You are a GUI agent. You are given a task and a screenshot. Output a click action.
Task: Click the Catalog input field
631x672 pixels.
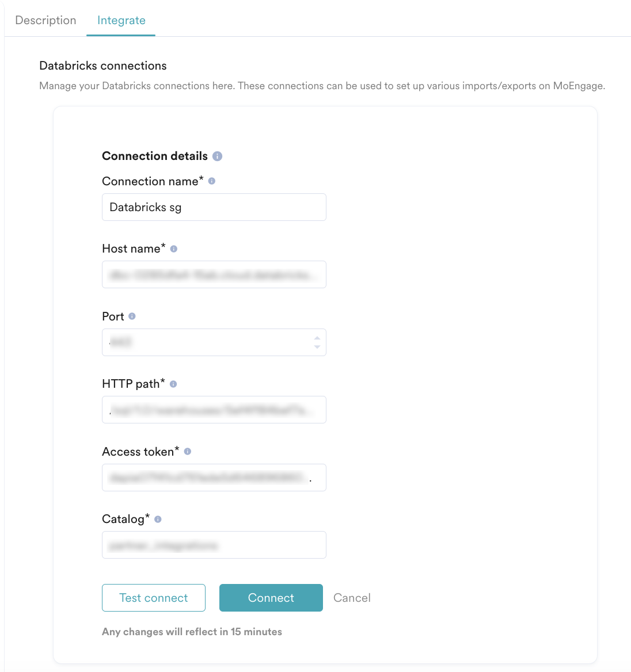[x=214, y=545]
